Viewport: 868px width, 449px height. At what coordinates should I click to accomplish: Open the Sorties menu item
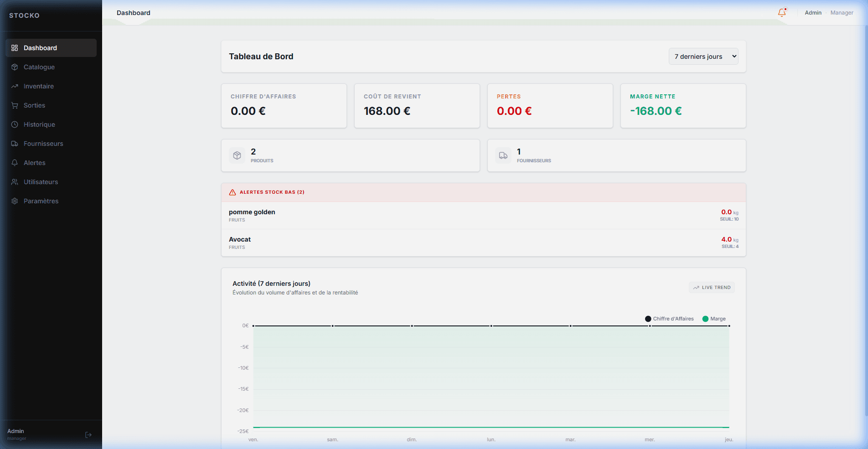[51, 105]
